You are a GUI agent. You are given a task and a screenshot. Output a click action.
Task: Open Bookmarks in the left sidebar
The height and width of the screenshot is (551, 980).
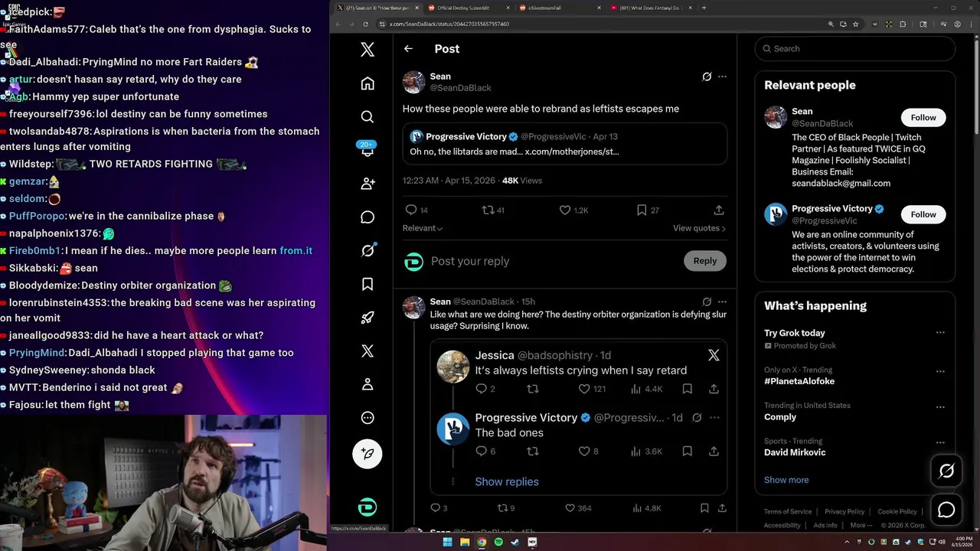pos(367,284)
